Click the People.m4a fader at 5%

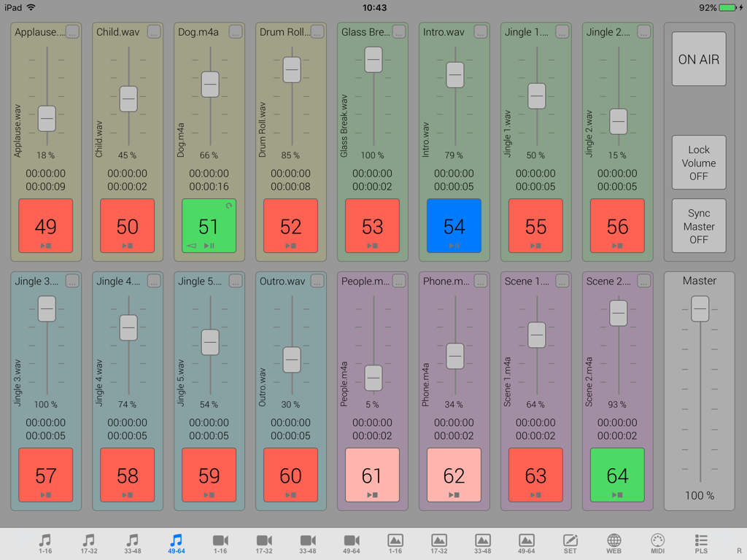point(373,378)
